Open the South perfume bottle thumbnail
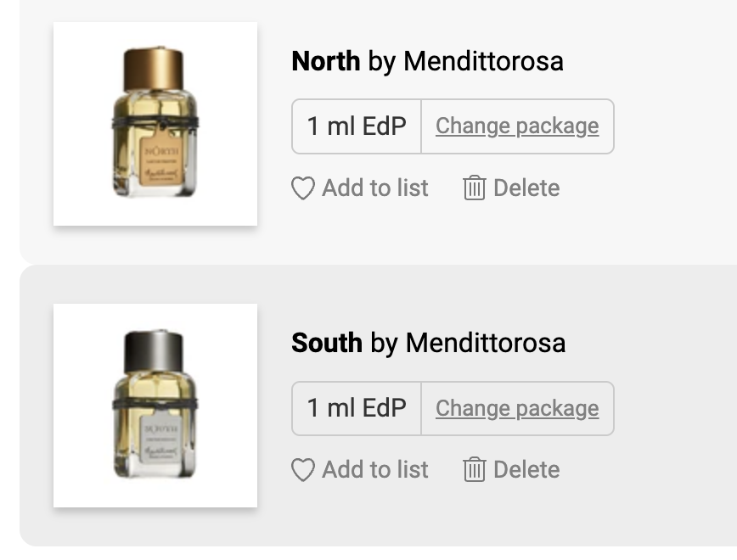Viewport: 737px width, 560px height. [155, 406]
